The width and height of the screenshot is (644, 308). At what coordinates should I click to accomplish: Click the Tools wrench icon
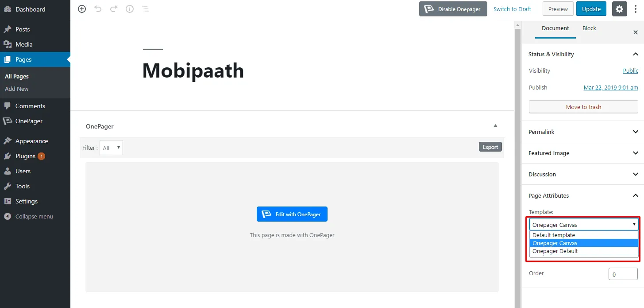click(x=8, y=186)
